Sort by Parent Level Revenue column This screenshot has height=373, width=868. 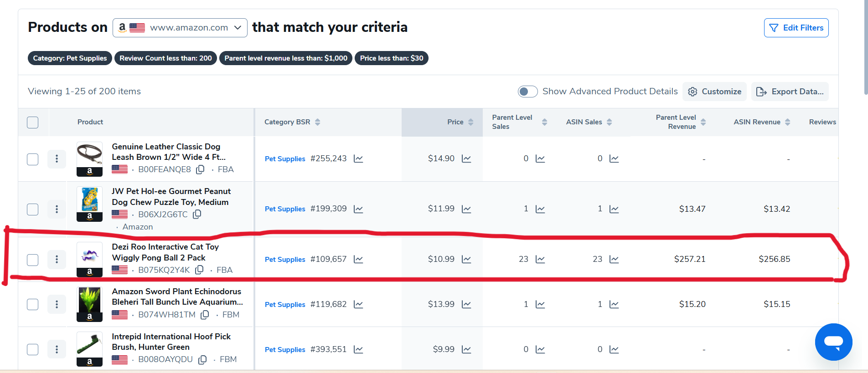(703, 122)
